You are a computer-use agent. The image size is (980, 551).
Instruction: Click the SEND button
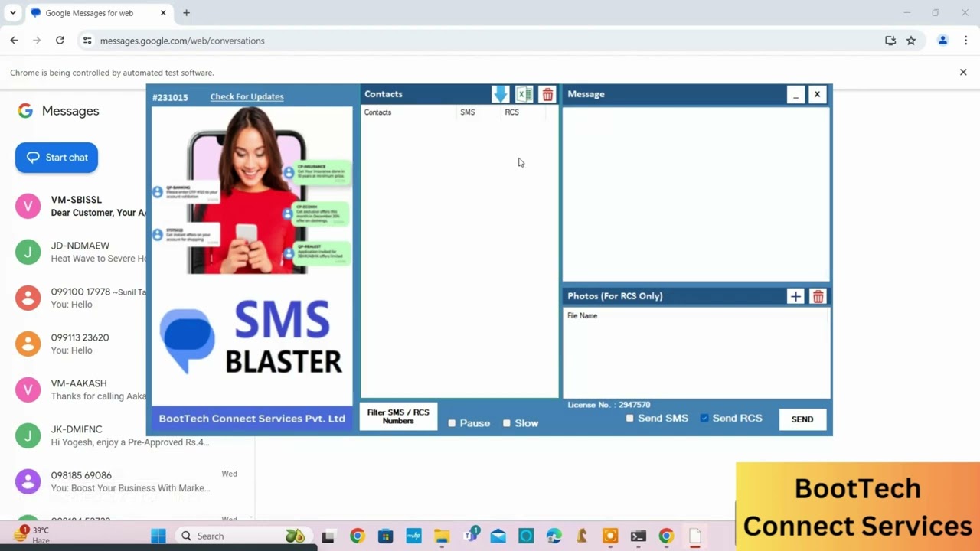(x=802, y=419)
